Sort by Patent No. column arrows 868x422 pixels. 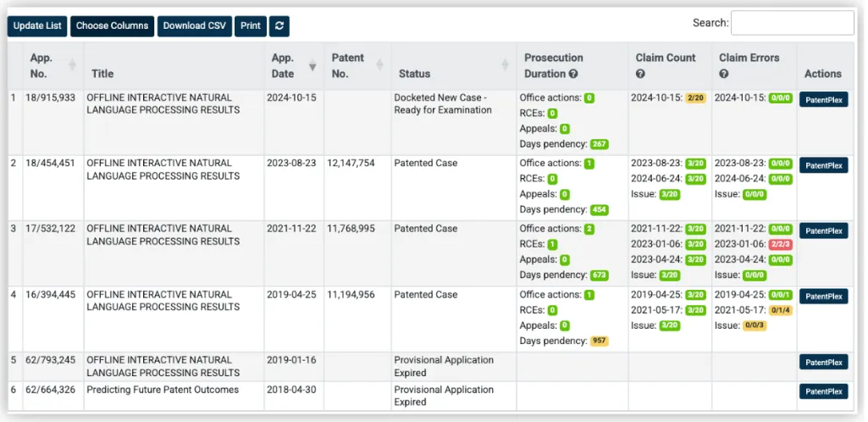[x=379, y=65]
